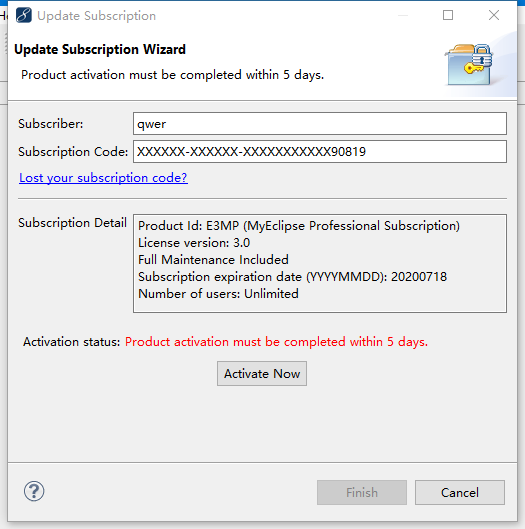Focus the Subscription Code field

coord(320,152)
